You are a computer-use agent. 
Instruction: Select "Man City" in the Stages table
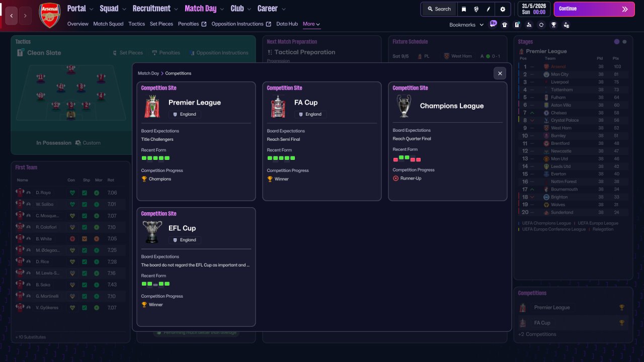point(559,74)
